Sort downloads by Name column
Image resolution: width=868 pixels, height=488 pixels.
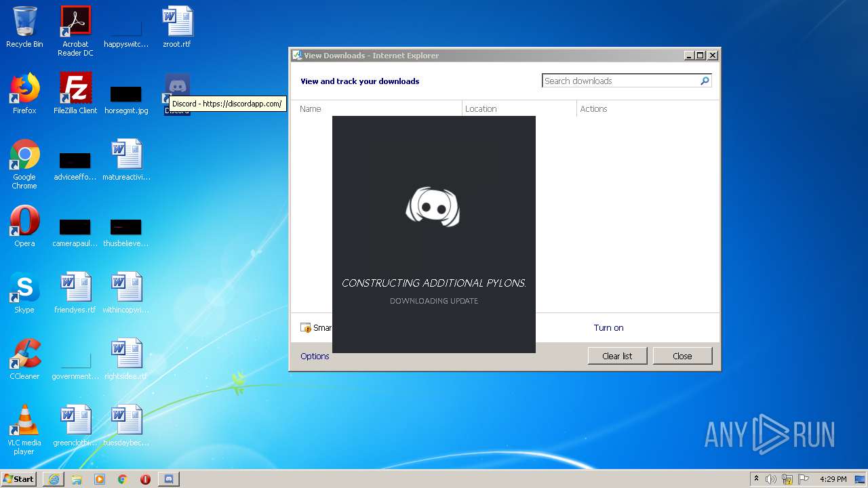[376, 108]
